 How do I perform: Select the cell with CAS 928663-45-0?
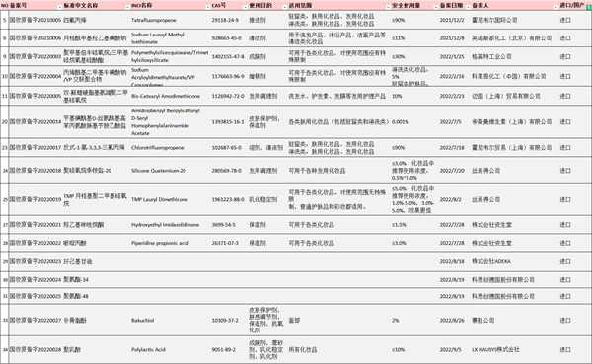[x=229, y=38]
